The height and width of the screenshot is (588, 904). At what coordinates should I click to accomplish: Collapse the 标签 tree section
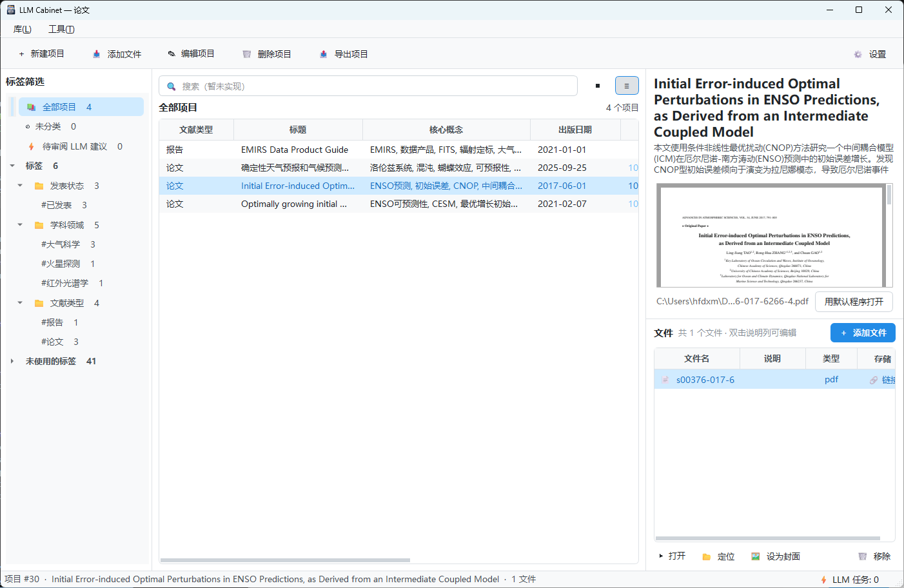click(12, 166)
